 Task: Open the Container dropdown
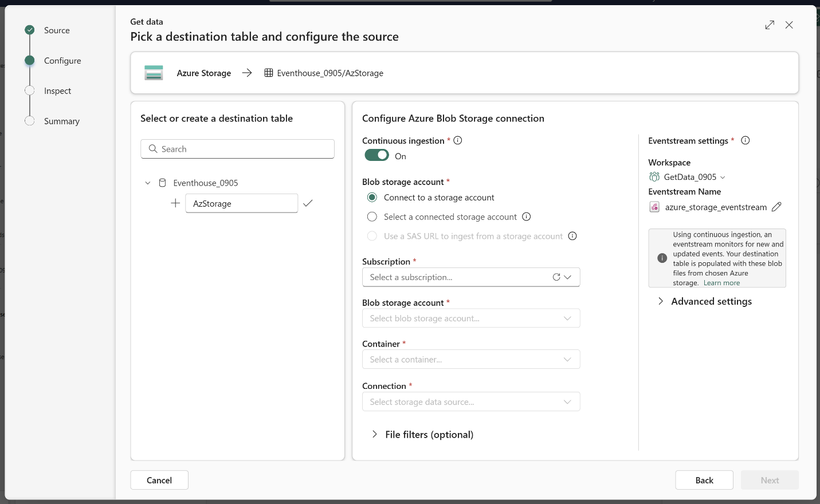click(471, 360)
